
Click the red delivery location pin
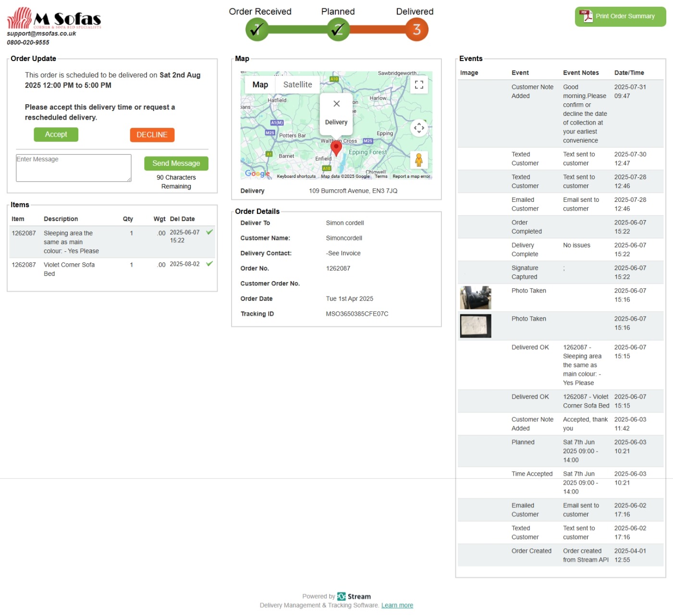[x=336, y=148]
